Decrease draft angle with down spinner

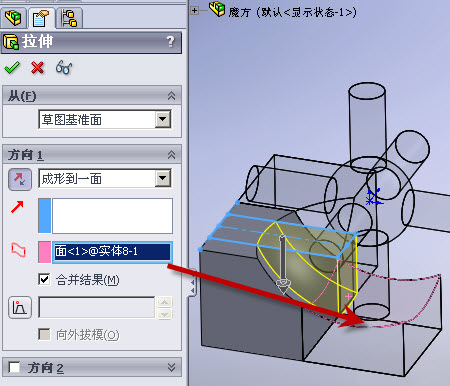point(164,313)
